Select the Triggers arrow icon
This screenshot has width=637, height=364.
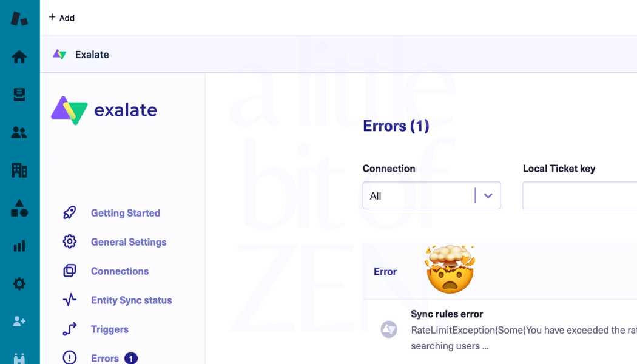69,329
